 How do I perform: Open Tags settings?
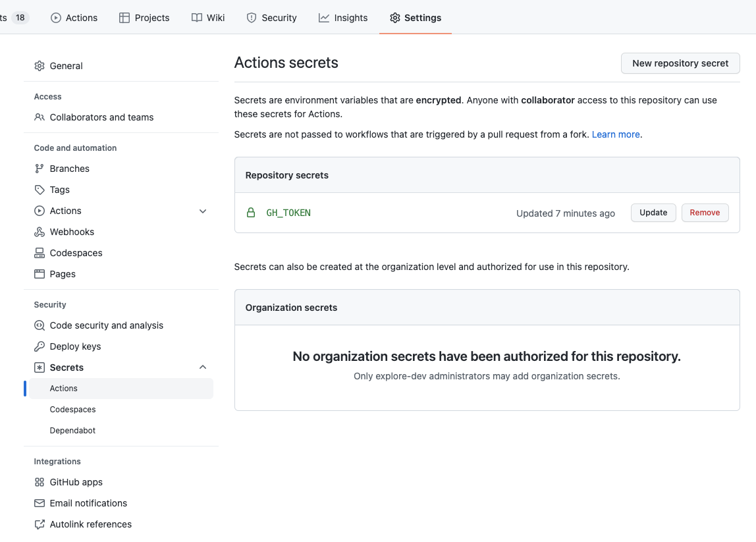[121, 190]
